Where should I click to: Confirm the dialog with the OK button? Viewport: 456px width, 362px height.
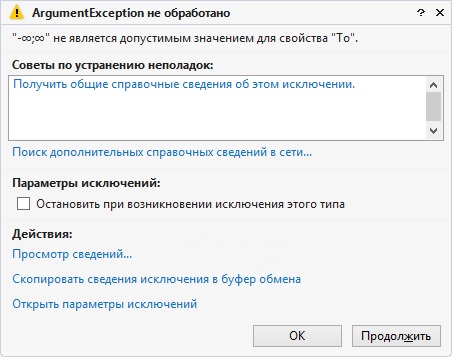pyautogui.click(x=297, y=336)
